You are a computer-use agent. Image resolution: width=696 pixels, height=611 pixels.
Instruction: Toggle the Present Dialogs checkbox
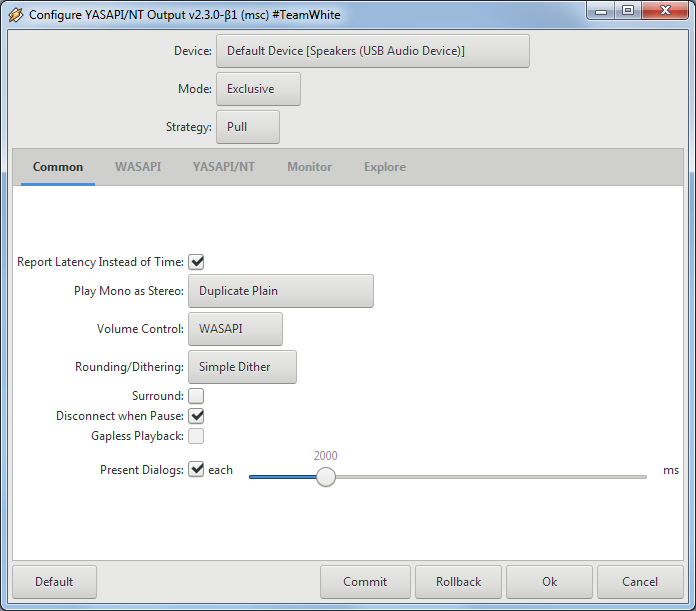pyautogui.click(x=197, y=469)
